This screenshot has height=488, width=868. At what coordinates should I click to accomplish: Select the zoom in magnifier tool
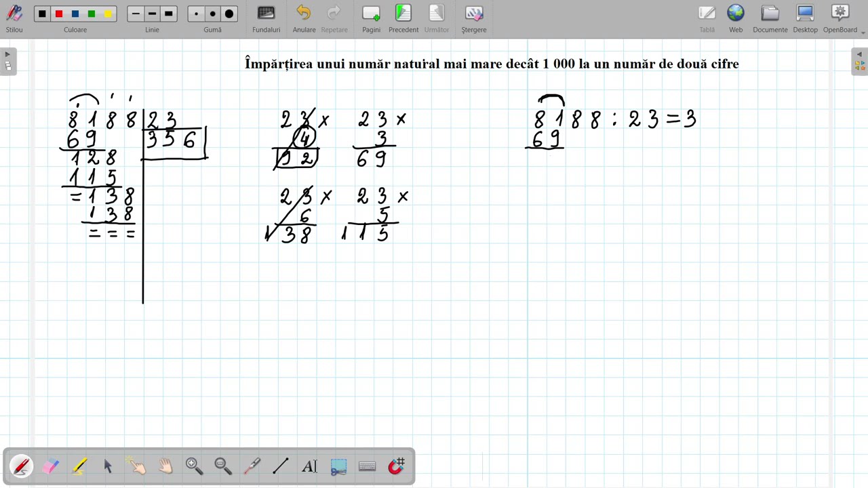pos(194,466)
